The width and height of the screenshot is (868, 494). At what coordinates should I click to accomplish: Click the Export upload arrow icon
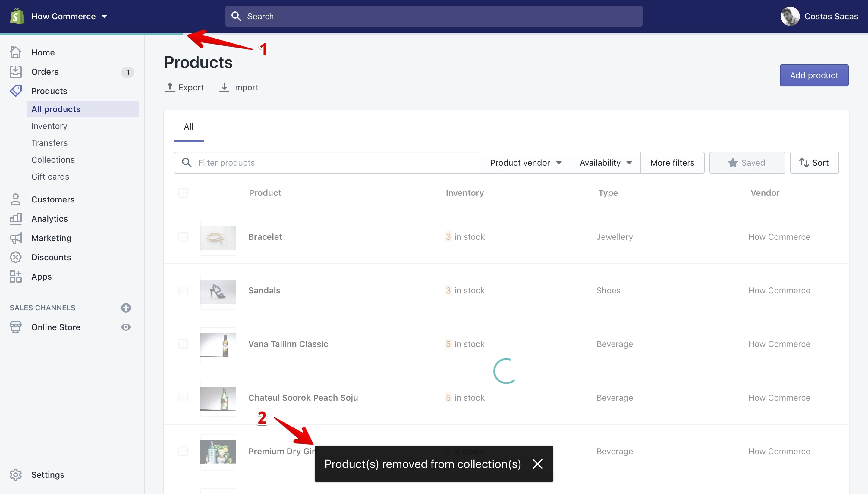[x=170, y=87]
